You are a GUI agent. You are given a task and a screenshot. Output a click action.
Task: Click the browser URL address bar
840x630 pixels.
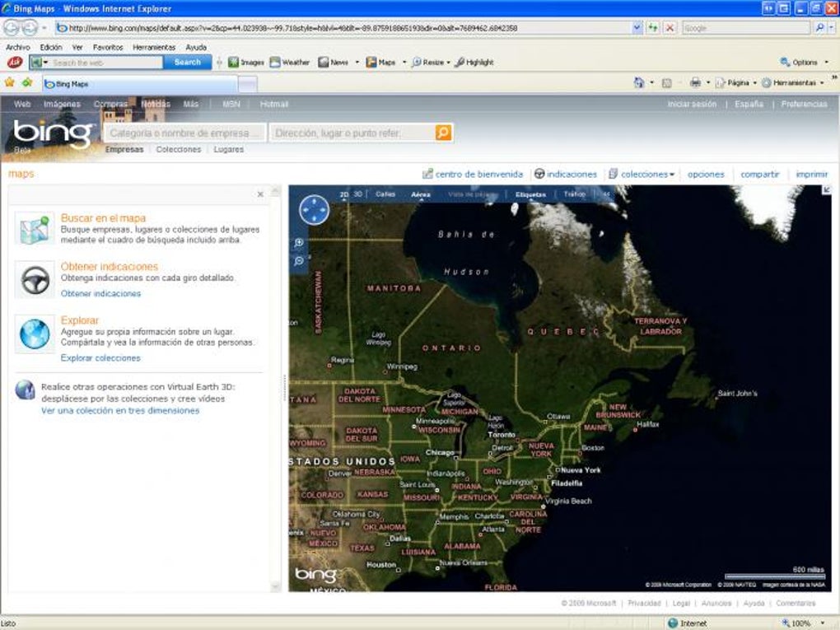point(343,28)
